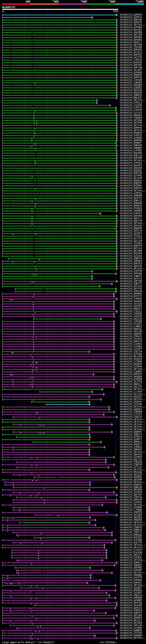
Task: Click hit UniRef100_A7R0L9
Action: 131,103
